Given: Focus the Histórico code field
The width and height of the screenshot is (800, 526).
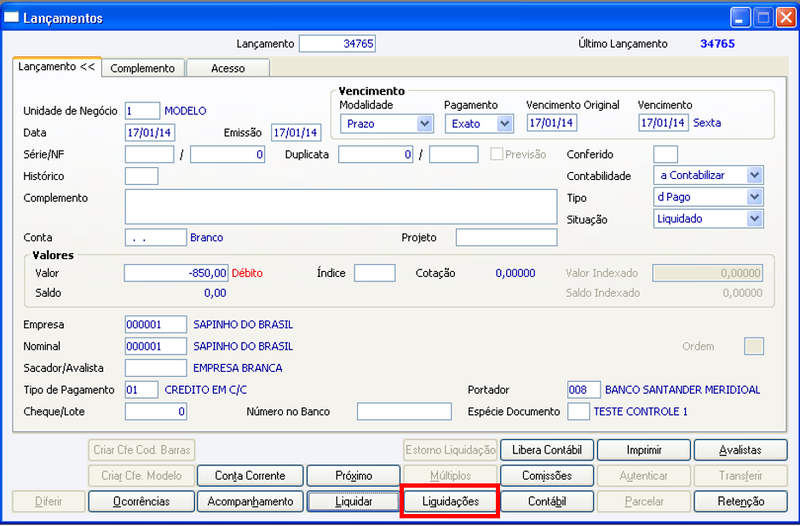Looking at the screenshot, I should [141, 176].
